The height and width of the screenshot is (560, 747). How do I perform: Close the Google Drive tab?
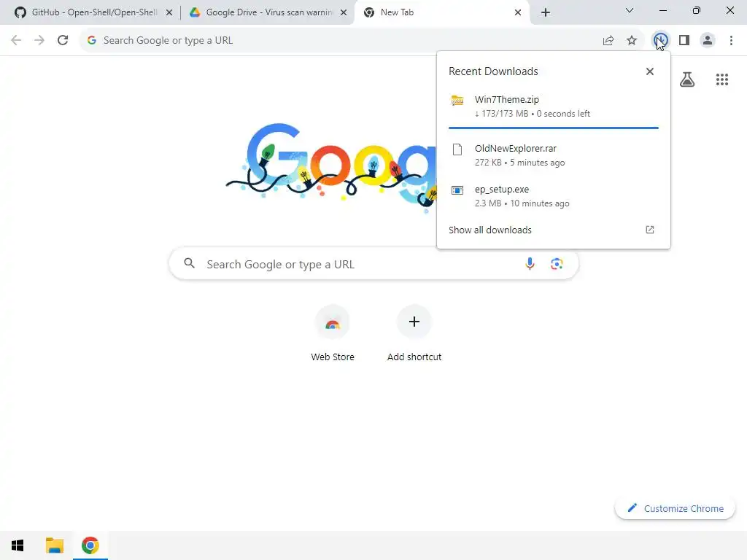point(344,13)
